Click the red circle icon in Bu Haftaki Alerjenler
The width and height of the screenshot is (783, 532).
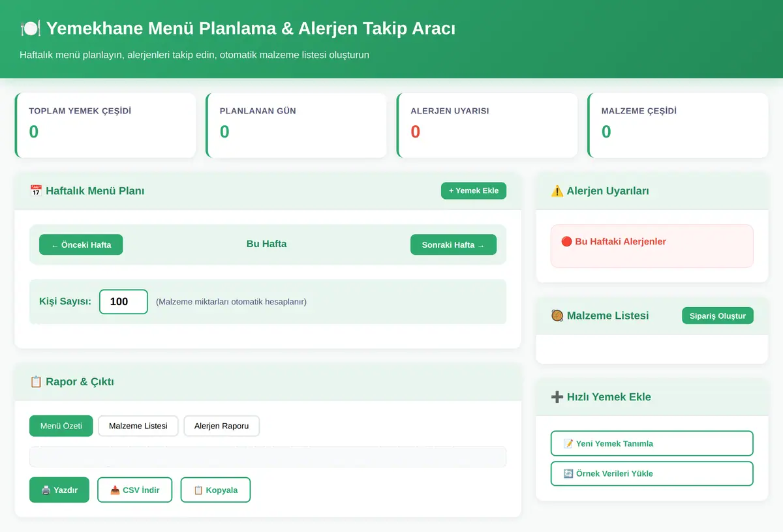click(566, 241)
